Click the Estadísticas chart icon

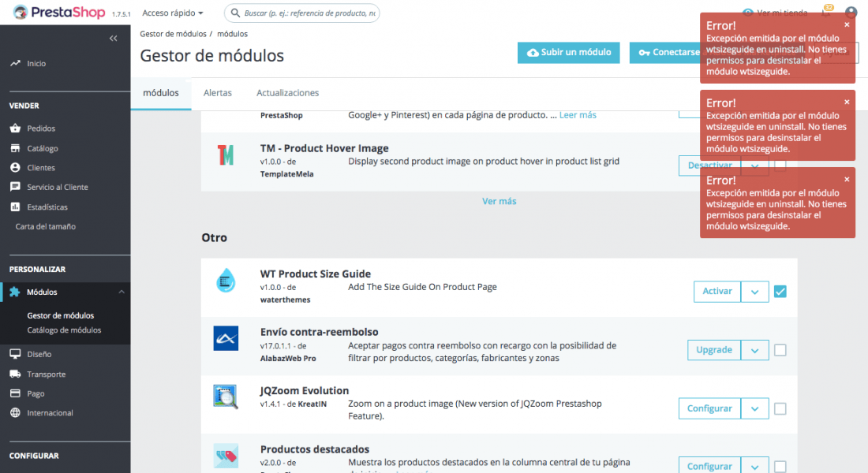point(15,207)
